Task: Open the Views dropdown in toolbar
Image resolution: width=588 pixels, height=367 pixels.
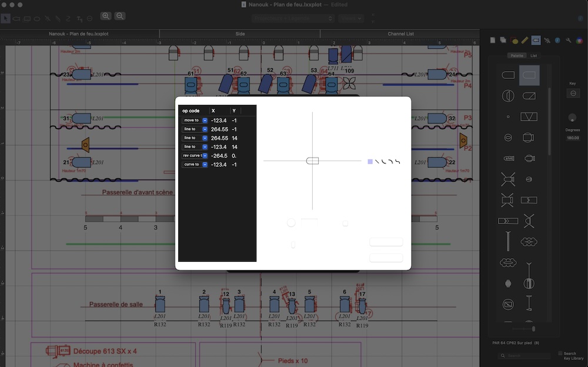Action: coord(351,18)
